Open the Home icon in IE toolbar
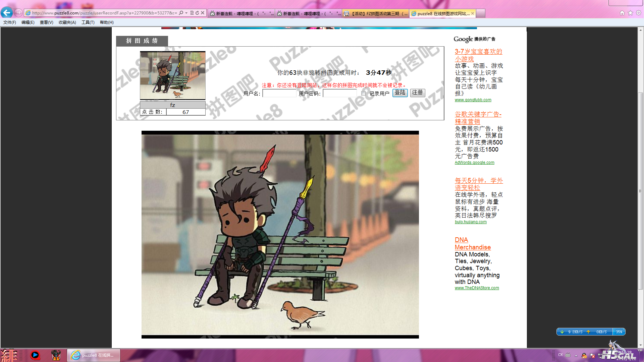This screenshot has width=644, height=362. [x=622, y=13]
